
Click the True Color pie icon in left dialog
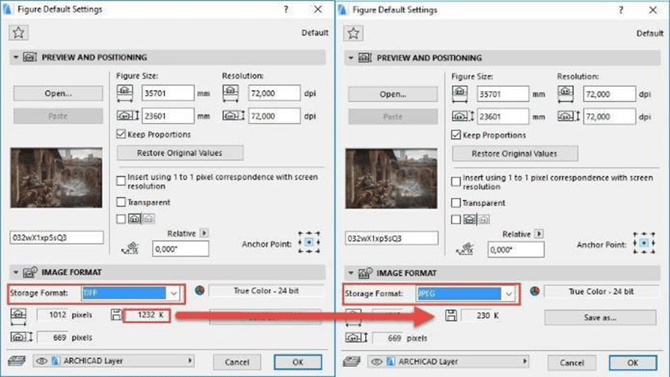coord(200,291)
